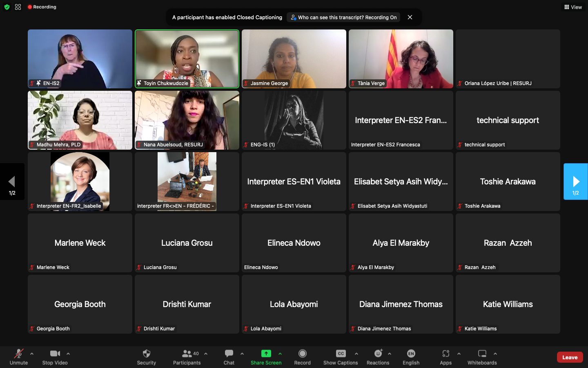The height and width of the screenshot is (368, 588).
Task: Open the Reactions emoji menu
Action: [378, 357]
